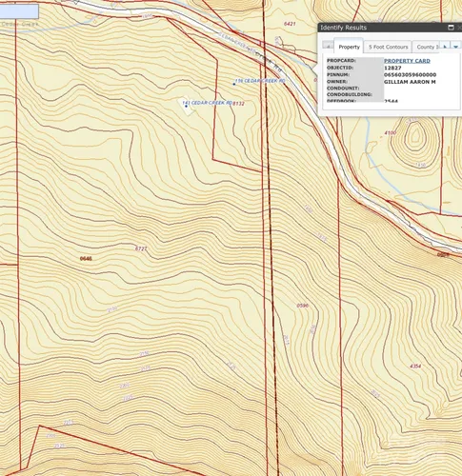Click the CONDOBUILDING field label
The width and height of the screenshot is (462, 476).
pos(350,94)
